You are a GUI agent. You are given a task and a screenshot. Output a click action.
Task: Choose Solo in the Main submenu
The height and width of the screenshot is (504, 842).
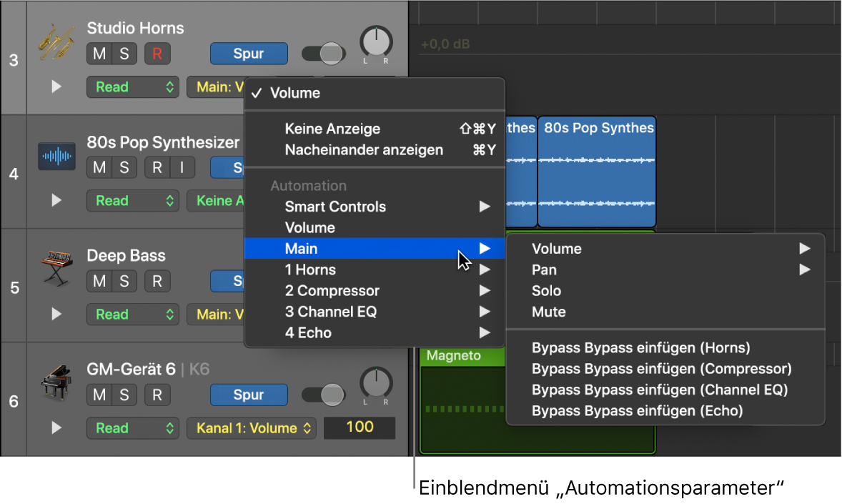point(665,291)
